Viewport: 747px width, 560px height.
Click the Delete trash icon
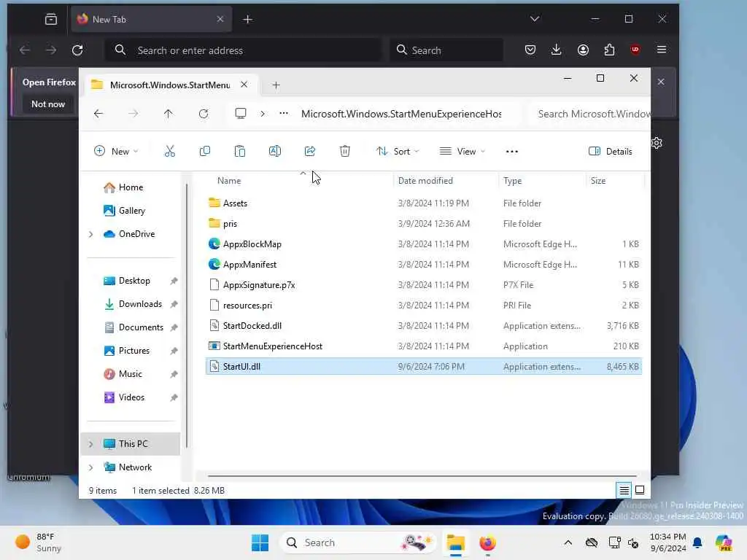345,152
